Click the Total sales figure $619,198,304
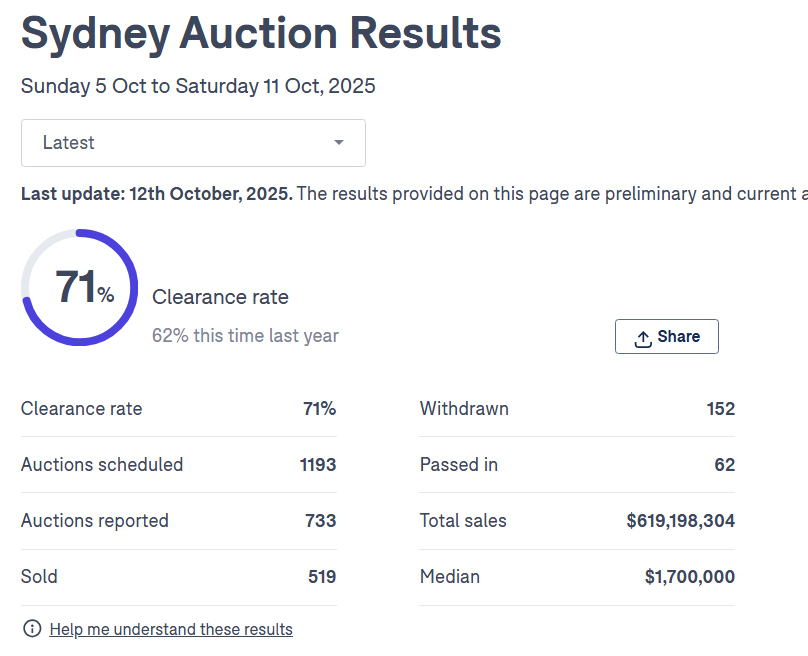The image size is (808, 656). point(680,521)
